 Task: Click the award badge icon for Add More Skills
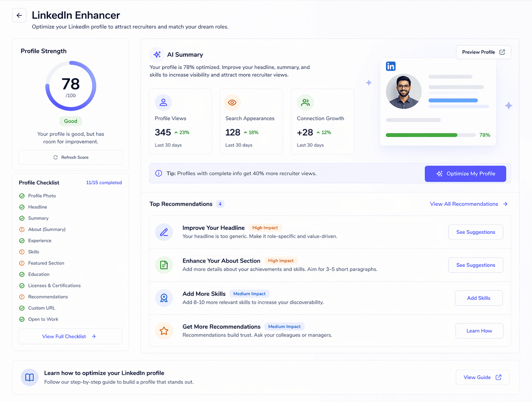pyautogui.click(x=164, y=298)
